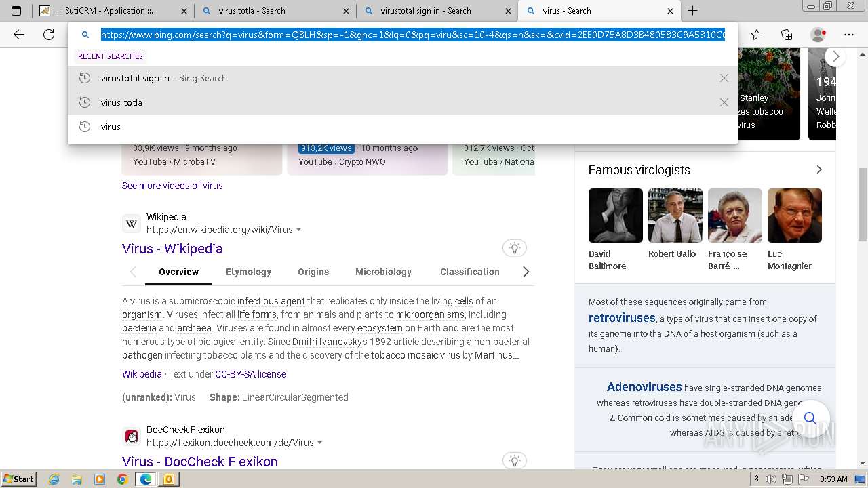Remove 'virus totla' from recent searches

point(724,102)
